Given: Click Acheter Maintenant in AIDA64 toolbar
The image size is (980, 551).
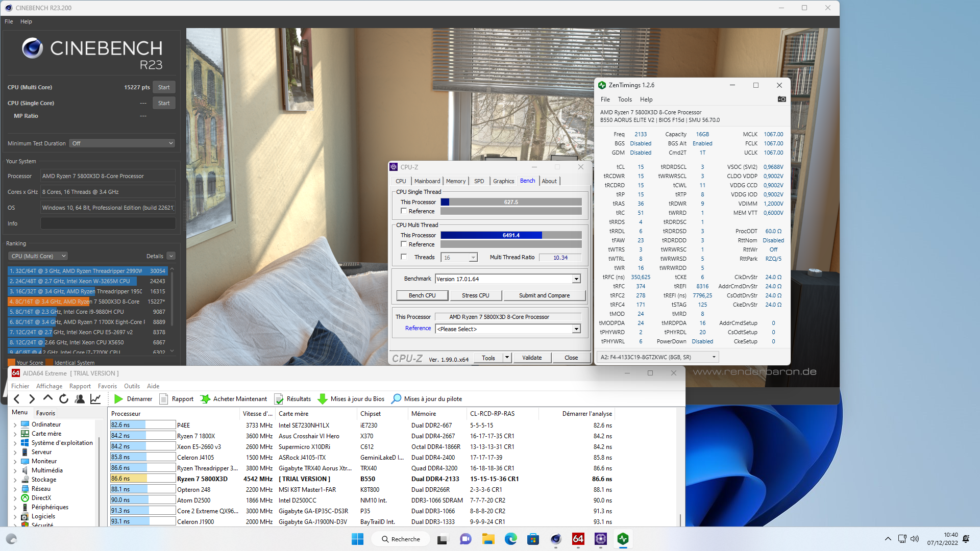Looking at the screenshot, I should (x=234, y=399).
